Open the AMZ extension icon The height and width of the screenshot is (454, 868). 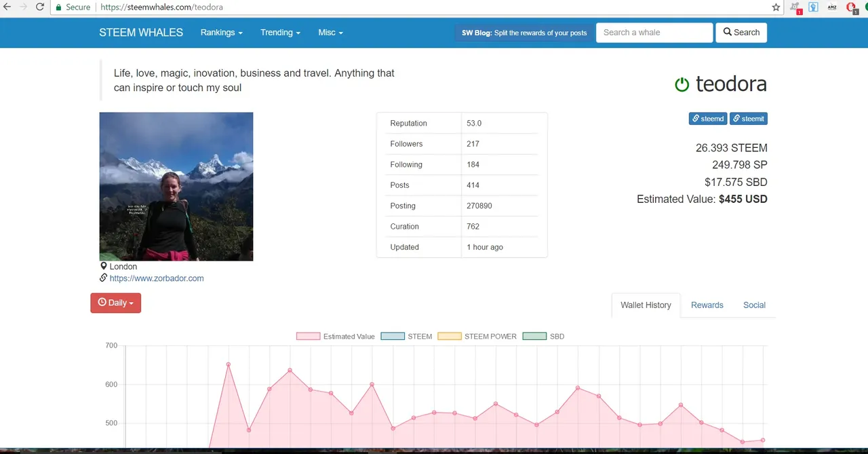point(832,7)
